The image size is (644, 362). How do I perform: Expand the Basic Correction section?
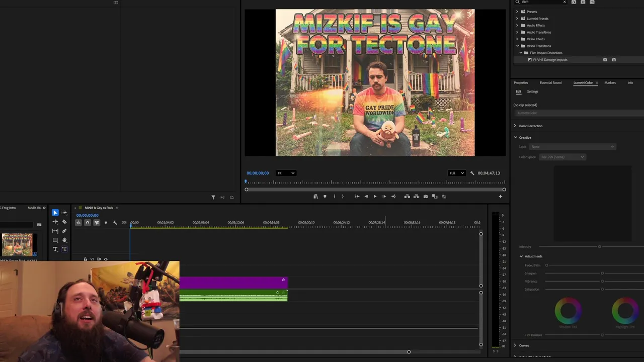coord(515,126)
